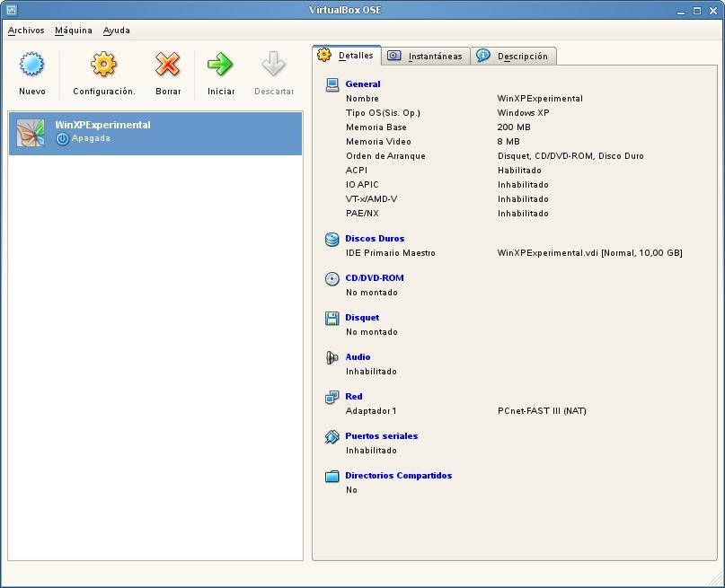Open the Red settings link
The width and height of the screenshot is (725, 588).
point(354,396)
